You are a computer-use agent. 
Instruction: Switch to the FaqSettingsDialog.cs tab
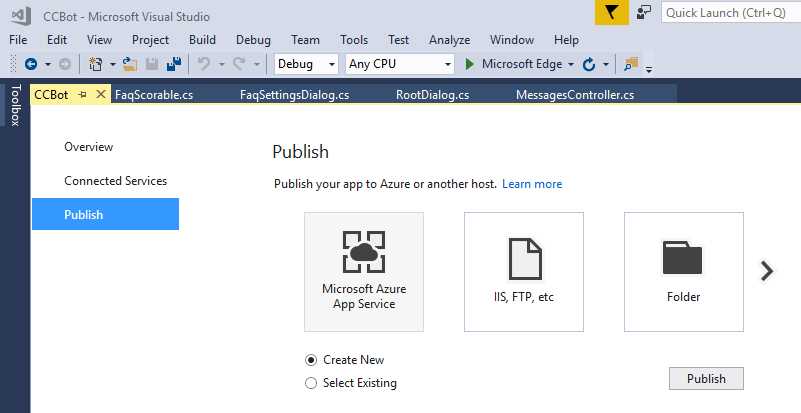[x=295, y=95]
